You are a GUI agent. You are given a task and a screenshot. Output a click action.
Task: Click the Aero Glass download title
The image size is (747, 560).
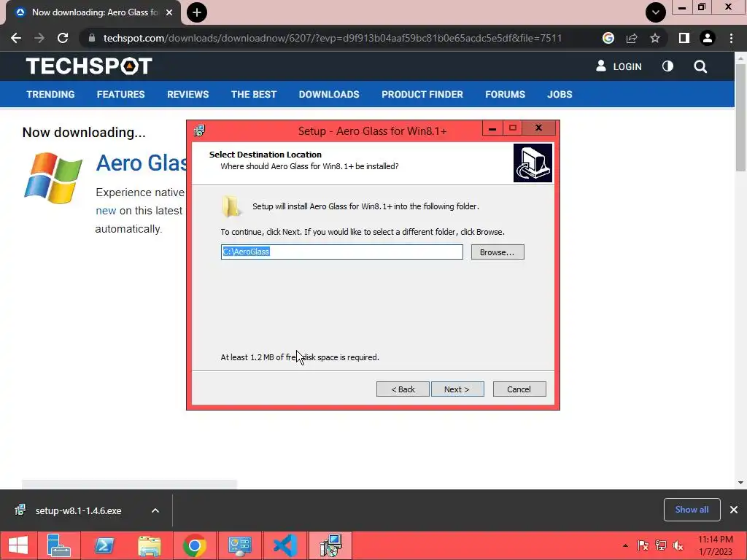(x=142, y=163)
